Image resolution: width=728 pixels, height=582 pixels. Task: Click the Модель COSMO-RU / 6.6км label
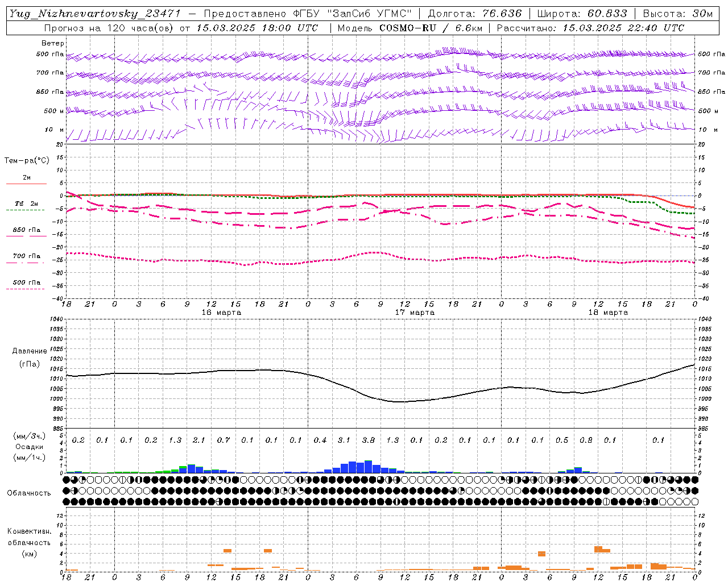[410, 28]
